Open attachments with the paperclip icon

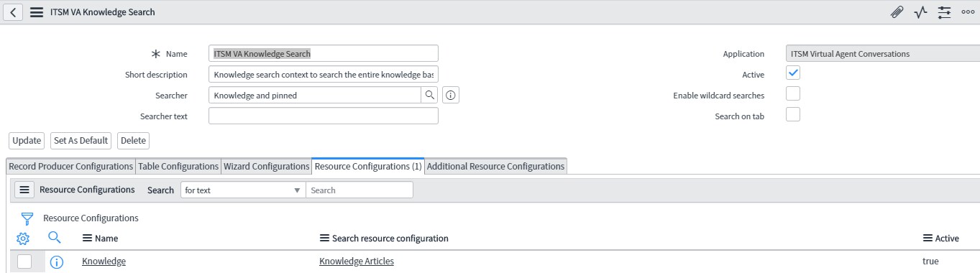(x=897, y=12)
